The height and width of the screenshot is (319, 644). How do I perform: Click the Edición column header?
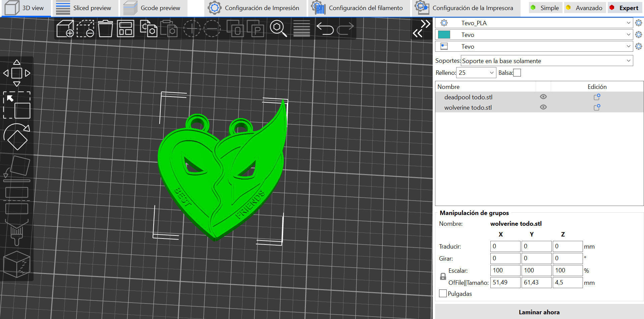click(x=597, y=87)
